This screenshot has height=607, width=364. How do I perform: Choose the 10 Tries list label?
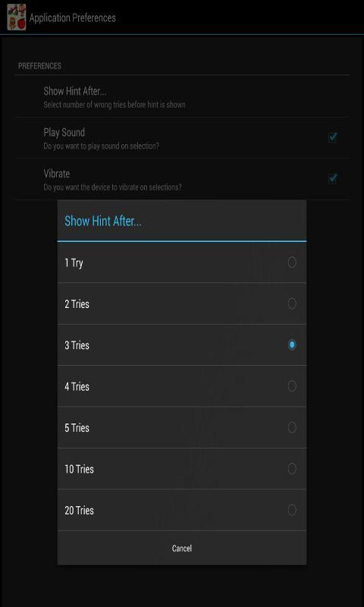click(80, 469)
